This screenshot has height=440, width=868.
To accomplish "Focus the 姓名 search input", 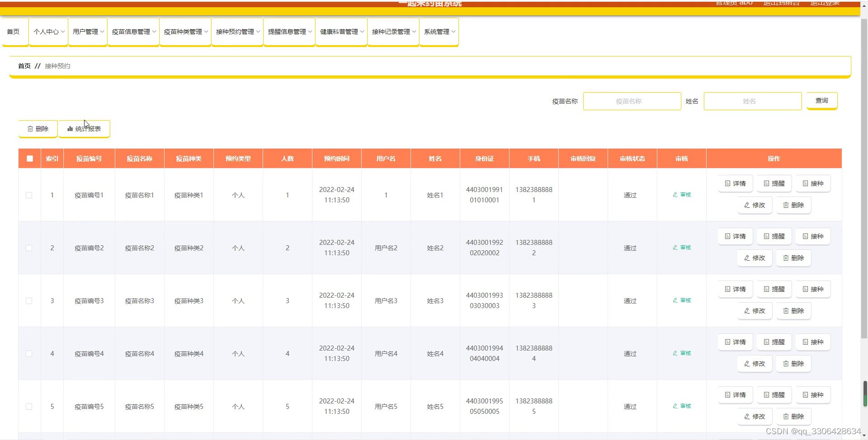I will coord(753,101).
